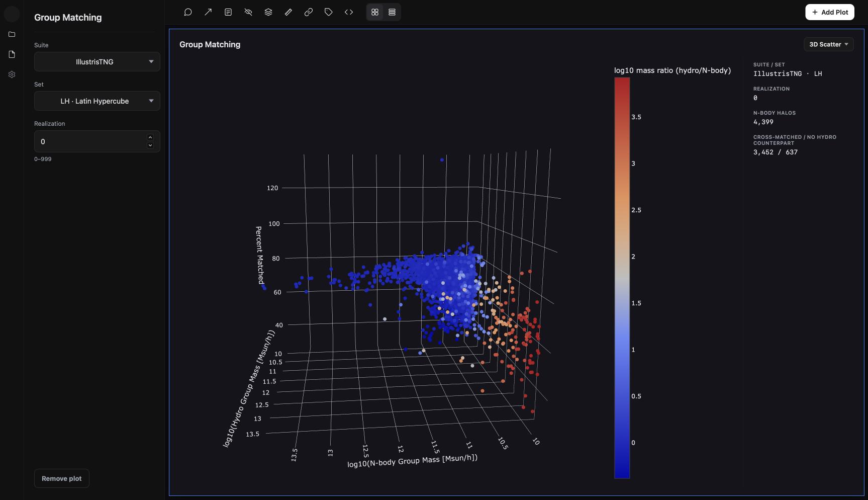Click the IllustrisTNG · LH suite text
Screen dimensions: 868x500
click(788, 74)
